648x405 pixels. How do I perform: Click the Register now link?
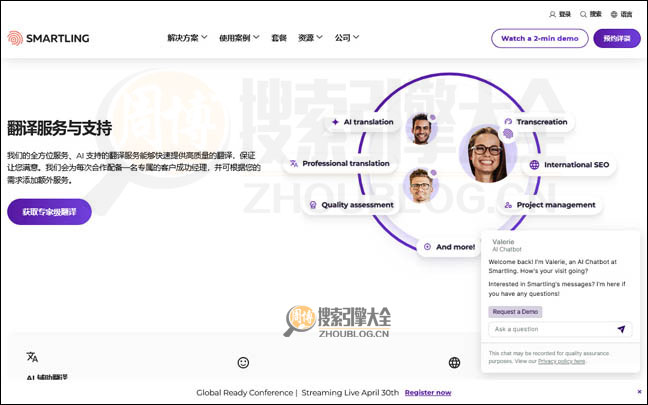click(x=428, y=392)
